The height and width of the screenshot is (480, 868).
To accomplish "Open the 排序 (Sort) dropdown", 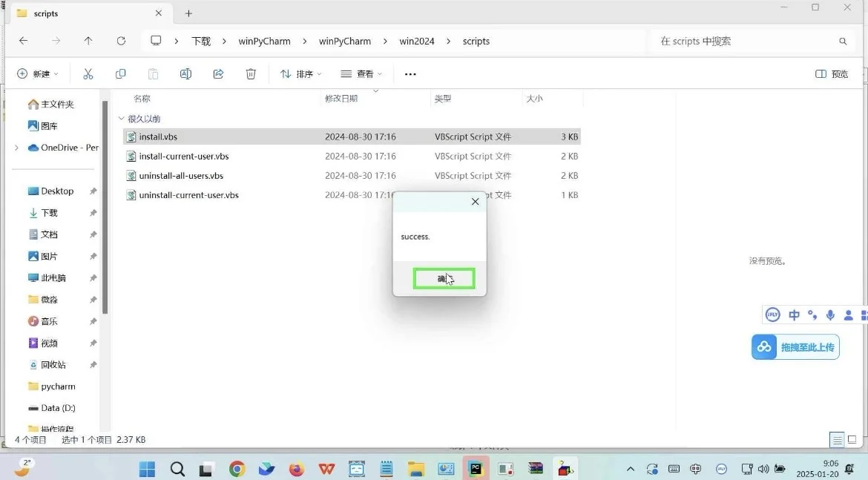I will click(300, 73).
